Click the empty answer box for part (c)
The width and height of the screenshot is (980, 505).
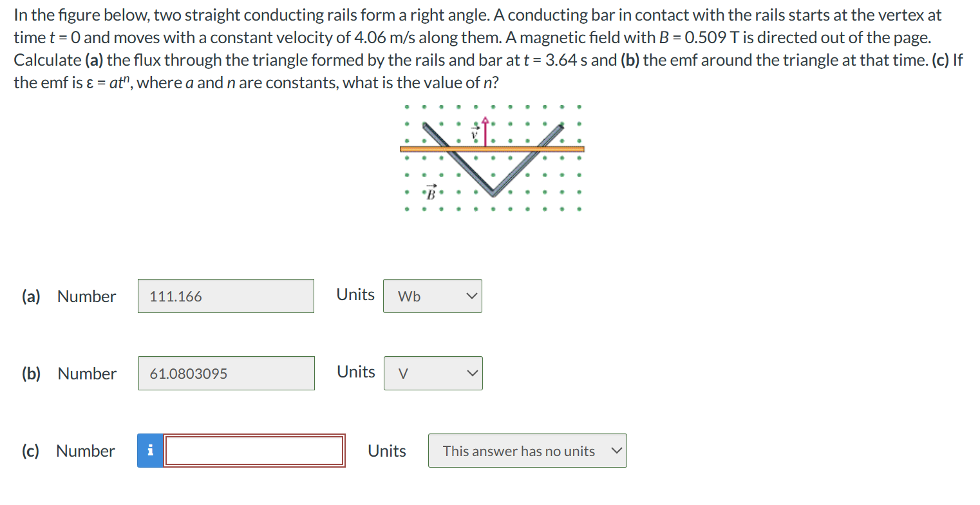(x=254, y=451)
